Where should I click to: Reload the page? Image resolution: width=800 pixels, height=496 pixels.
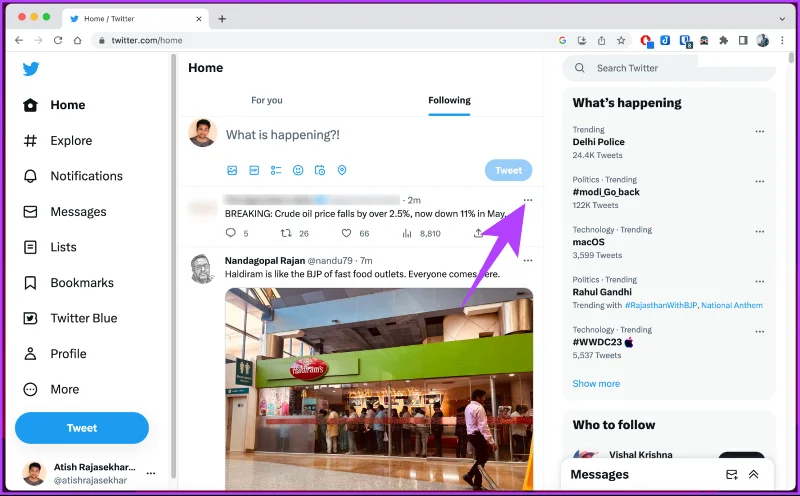point(58,40)
